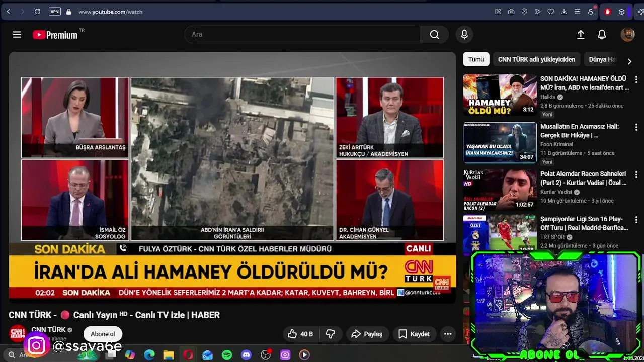Image resolution: width=644 pixels, height=362 pixels.
Task: Focus the YouTube Ara search box
Action: click(303, 35)
